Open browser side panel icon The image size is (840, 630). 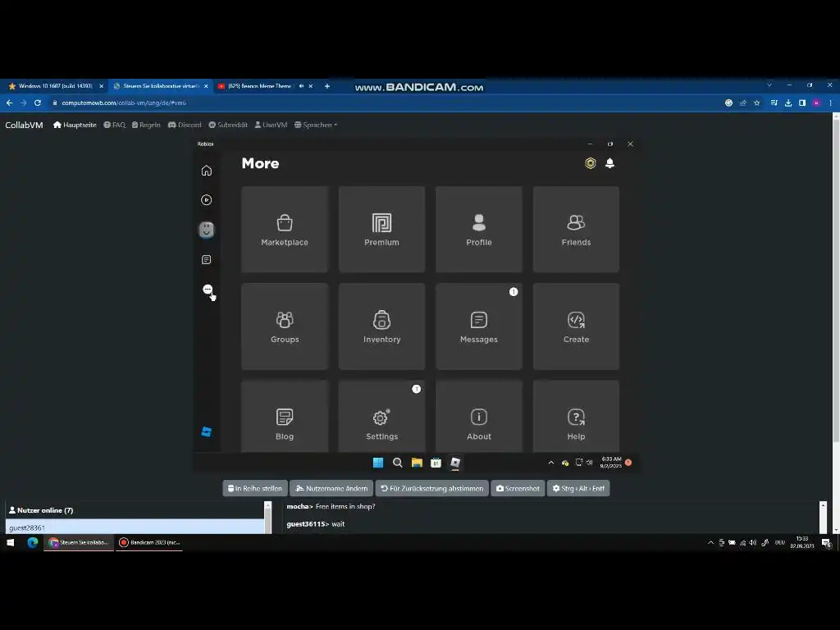(x=802, y=103)
